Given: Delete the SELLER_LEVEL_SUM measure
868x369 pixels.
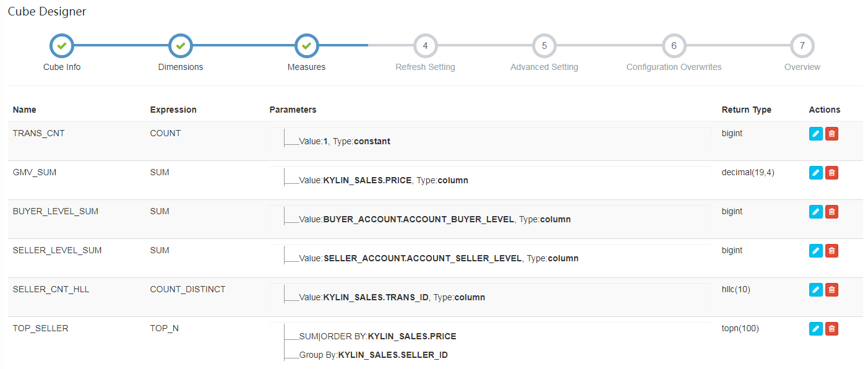Looking at the screenshot, I should pyautogui.click(x=831, y=251).
